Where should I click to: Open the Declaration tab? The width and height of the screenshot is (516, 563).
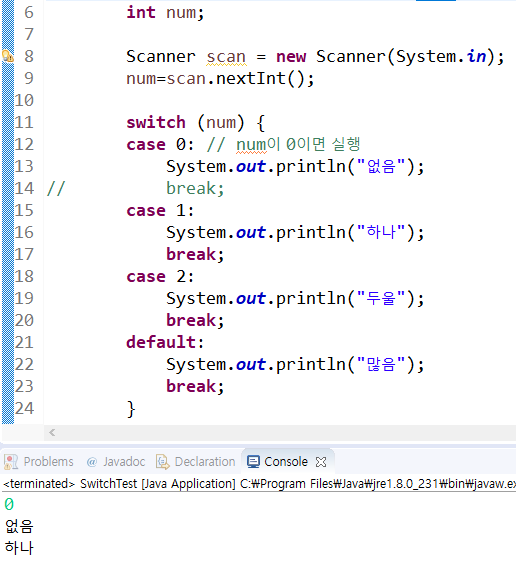[x=196, y=461]
